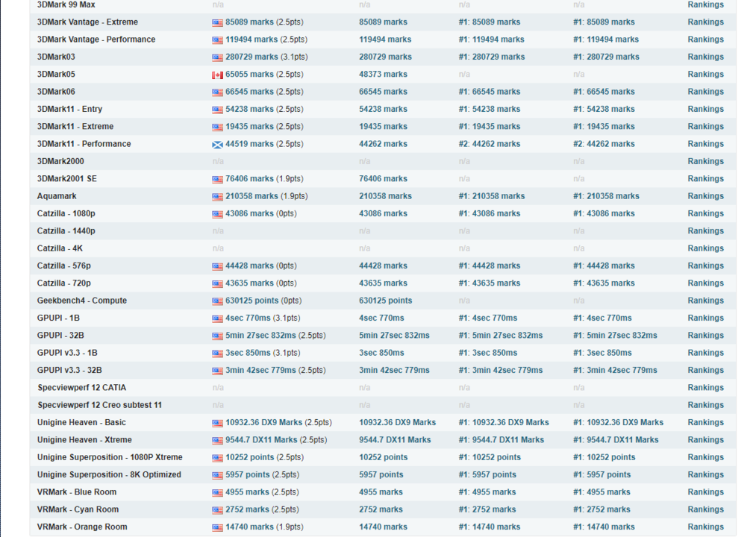Open Rankings for 3DMark 99 Max
This screenshot has width=756, height=537.
coord(705,5)
